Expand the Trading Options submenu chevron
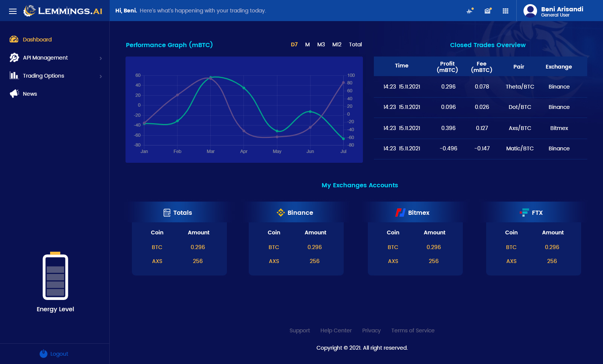Screen dimensions: 603x364 pyautogui.click(x=101, y=76)
